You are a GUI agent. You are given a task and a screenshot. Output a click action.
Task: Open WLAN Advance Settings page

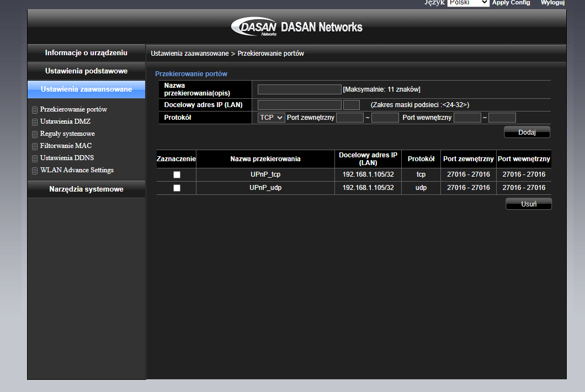point(77,170)
